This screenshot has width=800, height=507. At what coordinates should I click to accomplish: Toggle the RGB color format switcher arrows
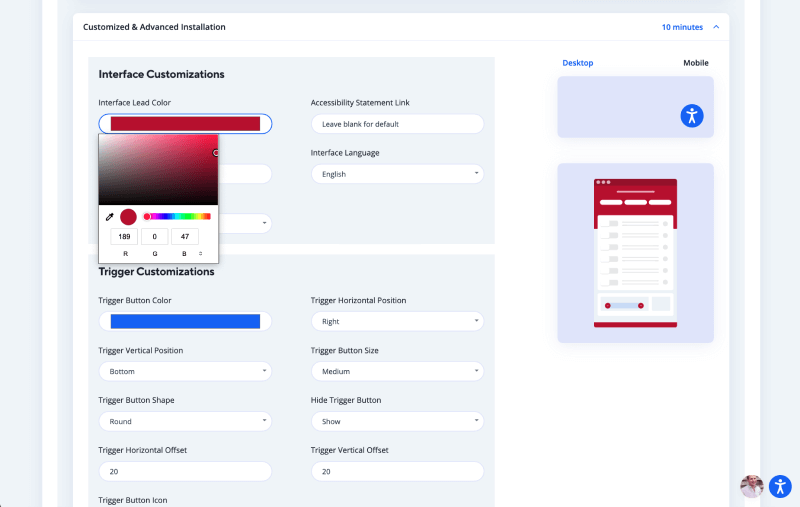point(200,254)
